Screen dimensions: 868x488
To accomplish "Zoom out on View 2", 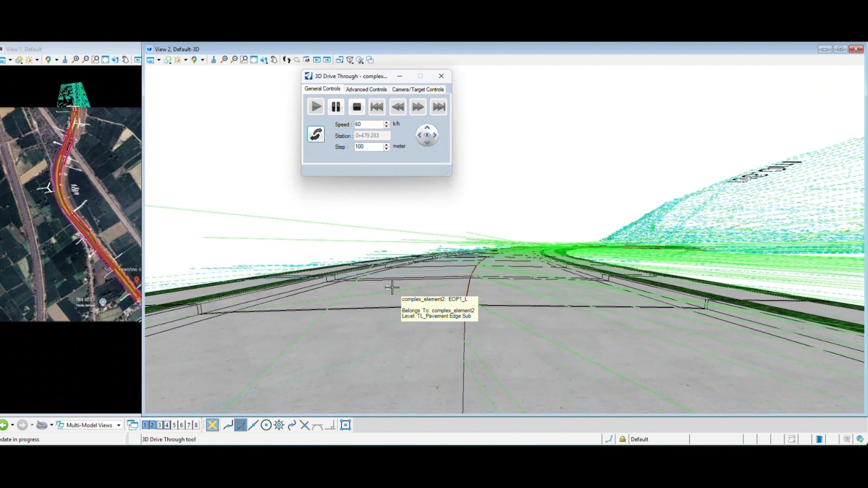I will pos(234,60).
